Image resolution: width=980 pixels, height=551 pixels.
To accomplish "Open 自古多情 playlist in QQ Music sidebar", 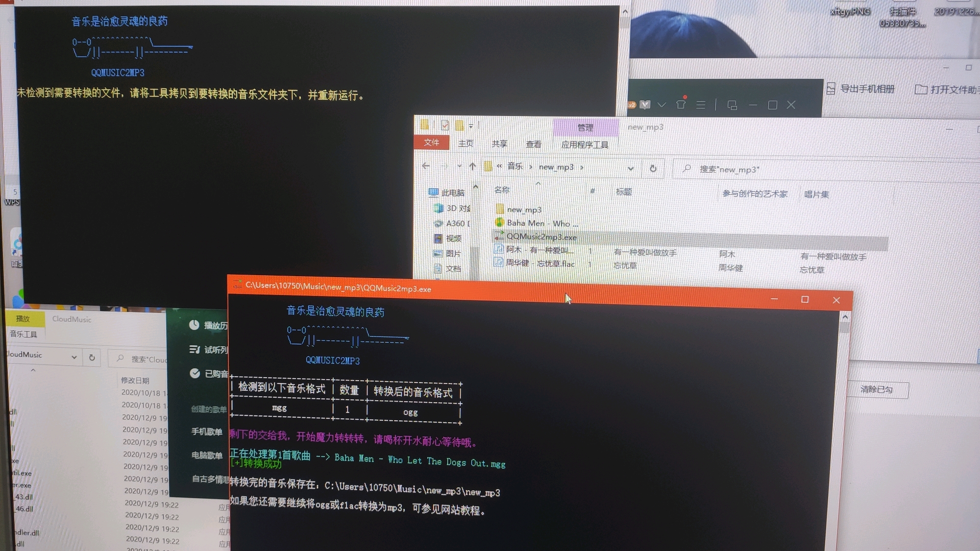I will [210, 479].
